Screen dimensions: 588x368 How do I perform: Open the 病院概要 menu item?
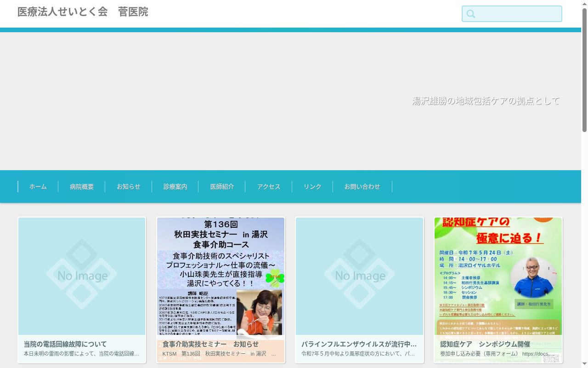82,187
